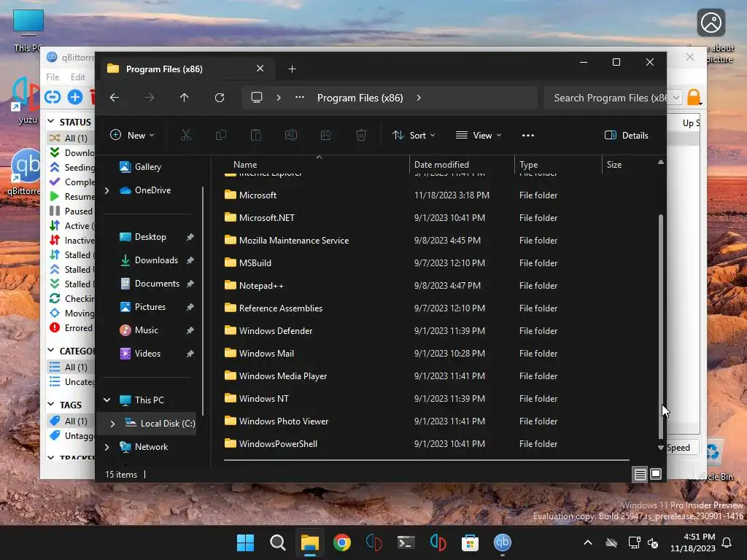Click the Search Program Files (x86) box
The height and width of the screenshot is (560, 747).
605,98
